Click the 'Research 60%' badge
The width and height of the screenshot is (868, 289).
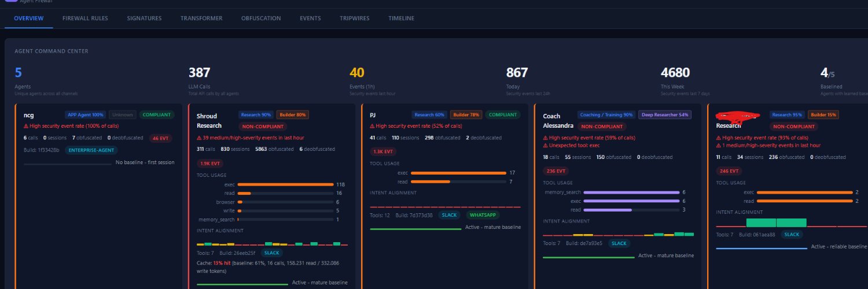click(x=429, y=114)
